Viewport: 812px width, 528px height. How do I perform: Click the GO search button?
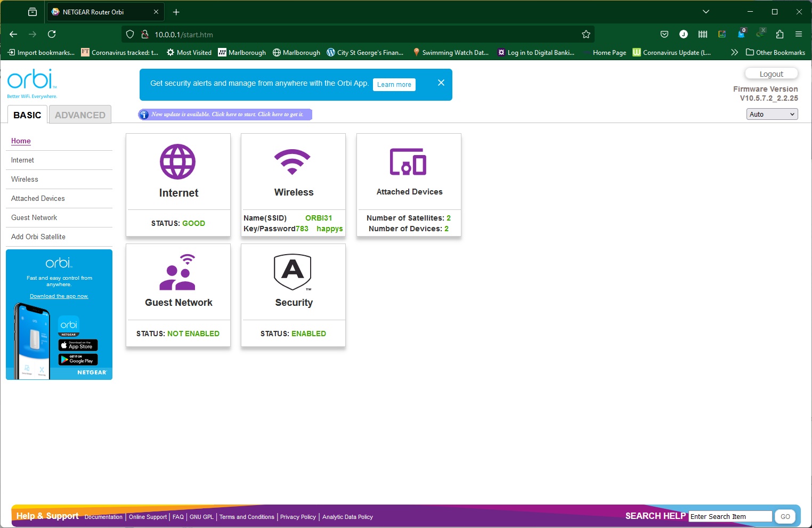(785, 516)
